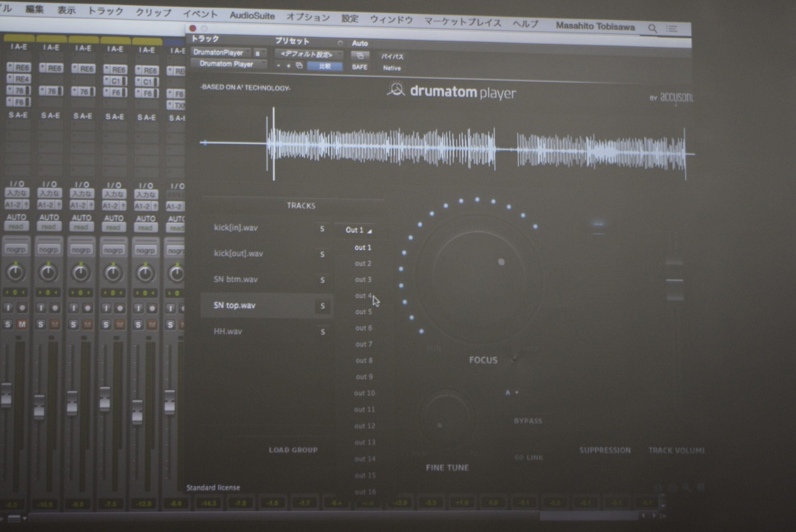Solo the -12.9 mixer channel
This screenshot has width=796, height=532.
[x=138, y=325]
